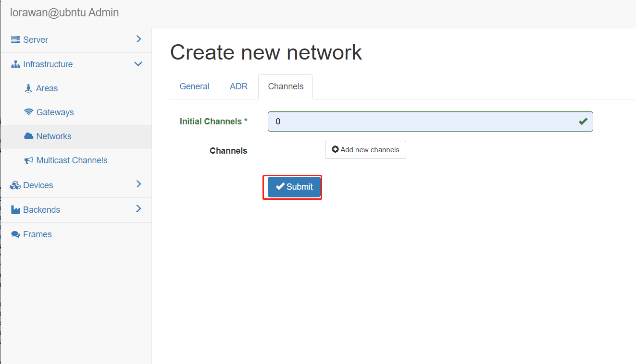Open Gateways in the sidebar
636x364 pixels.
[x=55, y=112]
